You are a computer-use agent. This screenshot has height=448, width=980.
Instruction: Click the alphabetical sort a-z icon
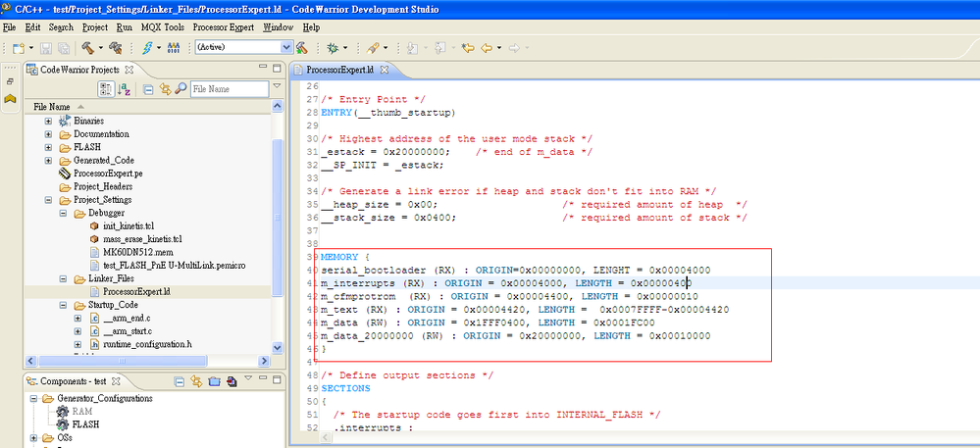pos(124,89)
